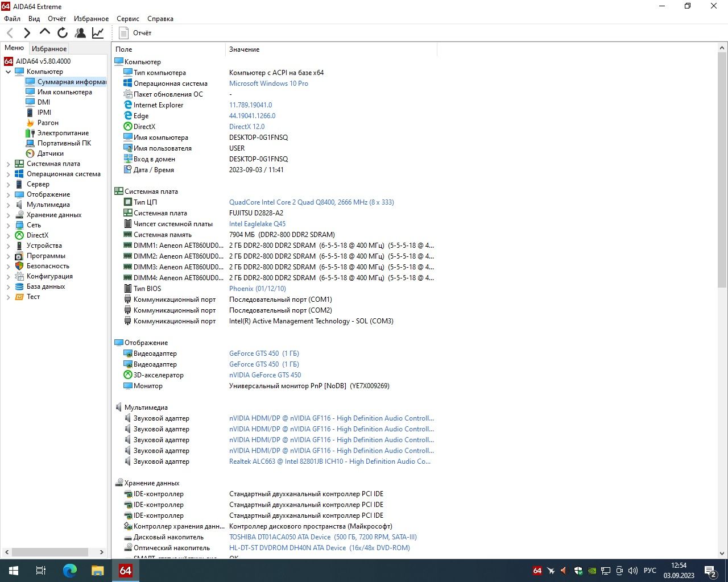Expand the Тест tree node

[8, 297]
